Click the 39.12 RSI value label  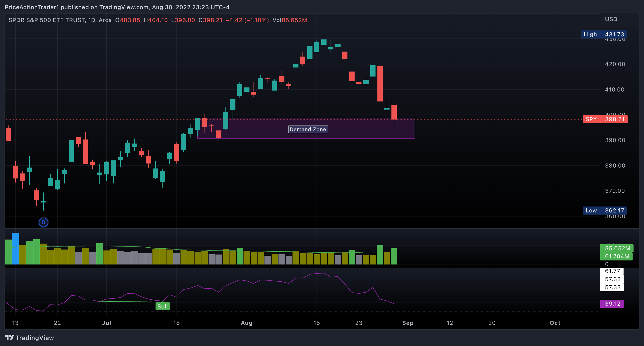[x=612, y=303]
